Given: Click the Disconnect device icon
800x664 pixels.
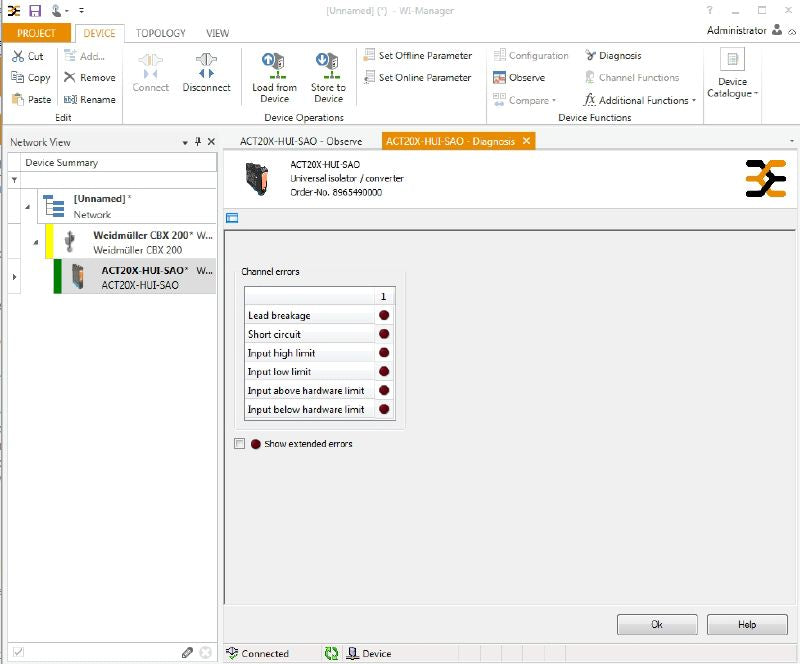Looking at the screenshot, I should pyautogui.click(x=206, y=67).
